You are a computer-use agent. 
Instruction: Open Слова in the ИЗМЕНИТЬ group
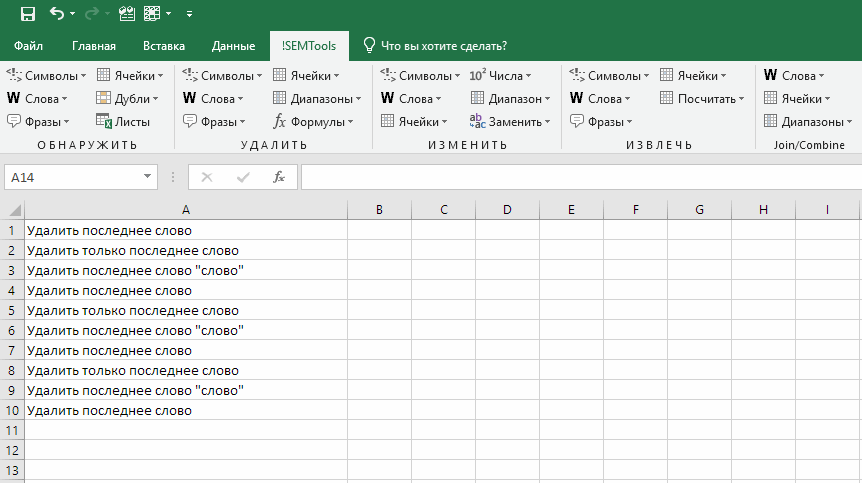coord(411,99)
